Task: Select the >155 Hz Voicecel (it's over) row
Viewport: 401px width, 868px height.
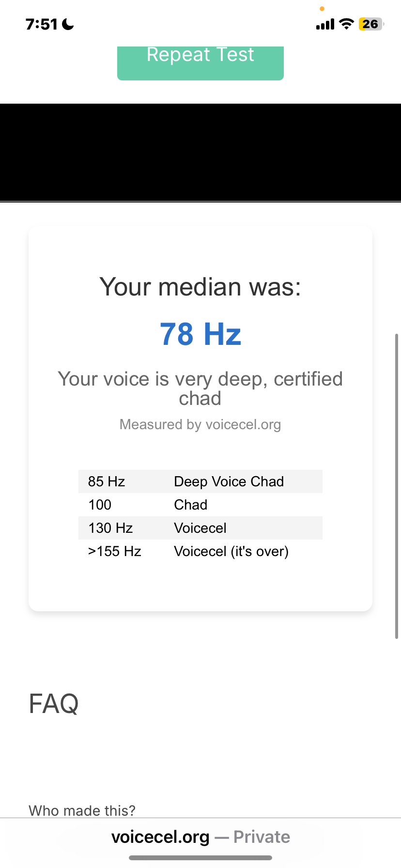Action: pos(200,551)
